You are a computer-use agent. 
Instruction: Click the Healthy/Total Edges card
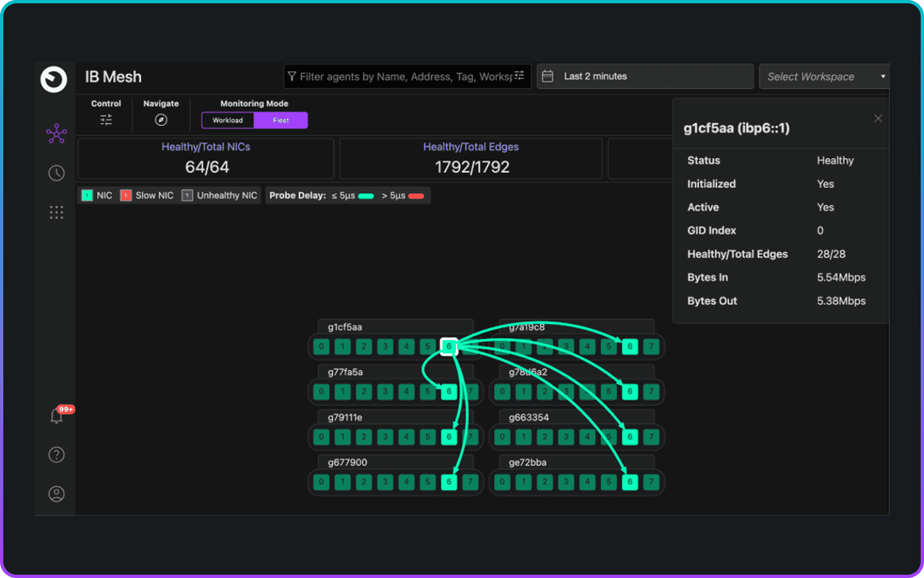pos(471,159)
